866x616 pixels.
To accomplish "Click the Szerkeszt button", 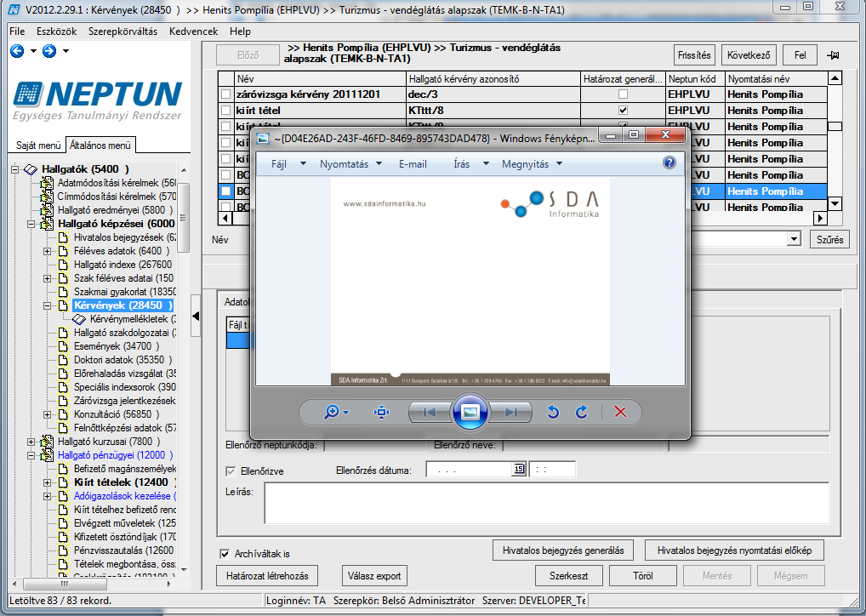I will click(x=568, y=576).
